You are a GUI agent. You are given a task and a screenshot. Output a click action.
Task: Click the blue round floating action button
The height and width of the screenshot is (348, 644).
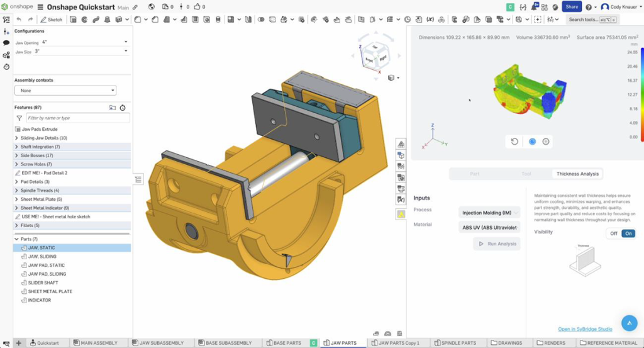tap(629, 323)
